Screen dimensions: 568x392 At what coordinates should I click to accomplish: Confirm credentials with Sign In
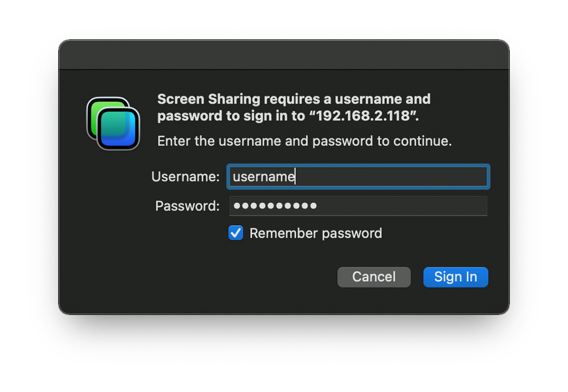tap(455, 277)
